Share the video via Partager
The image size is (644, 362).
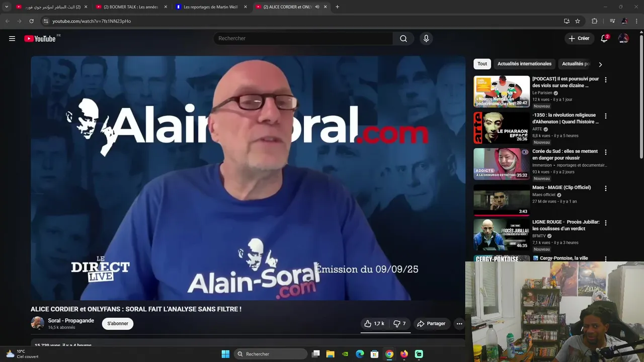click(x=432, y=324)
